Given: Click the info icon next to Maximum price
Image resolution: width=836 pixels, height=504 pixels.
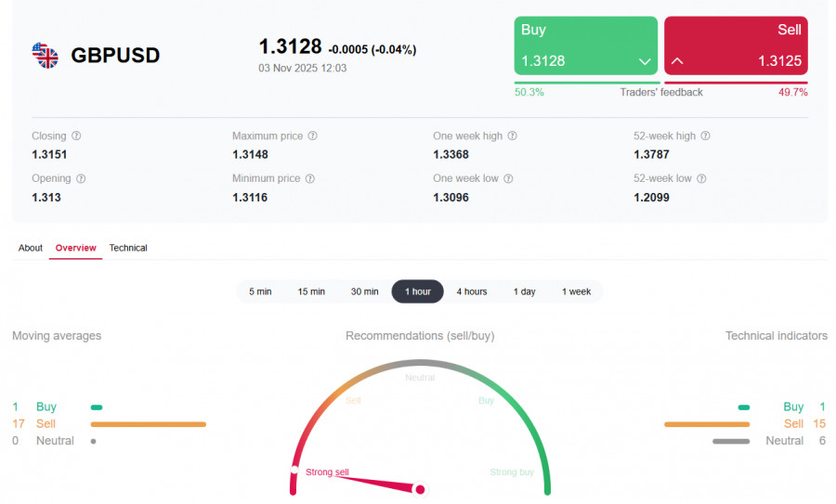Looking at the screenshot, I should 312,136.
